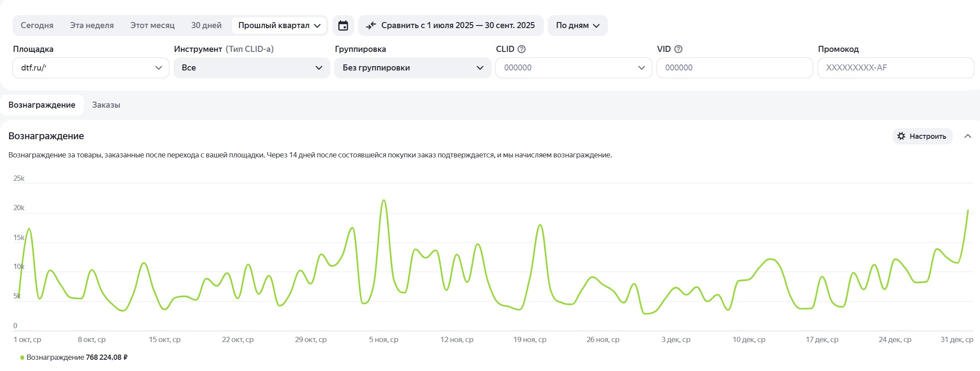Select the Этот месяц period

point(152,26)
